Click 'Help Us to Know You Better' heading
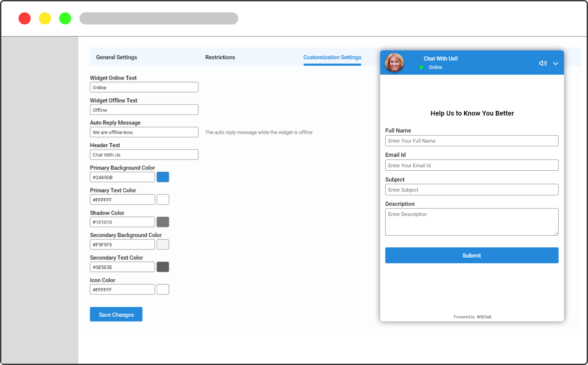 coord(472,113)
